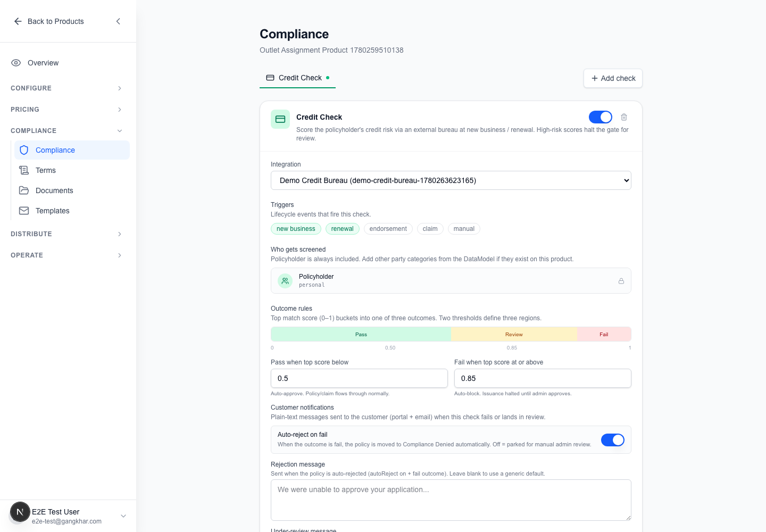Click the Templates envelope icon

click(x=24, y=211)
